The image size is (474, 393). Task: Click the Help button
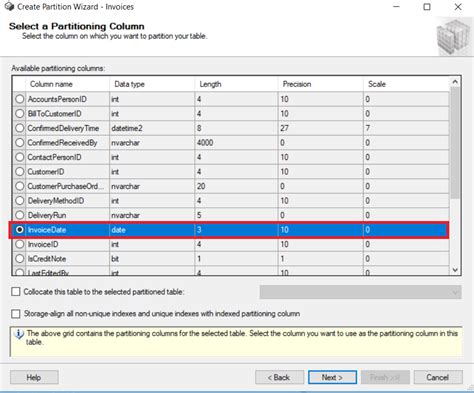tap(34, 377)
